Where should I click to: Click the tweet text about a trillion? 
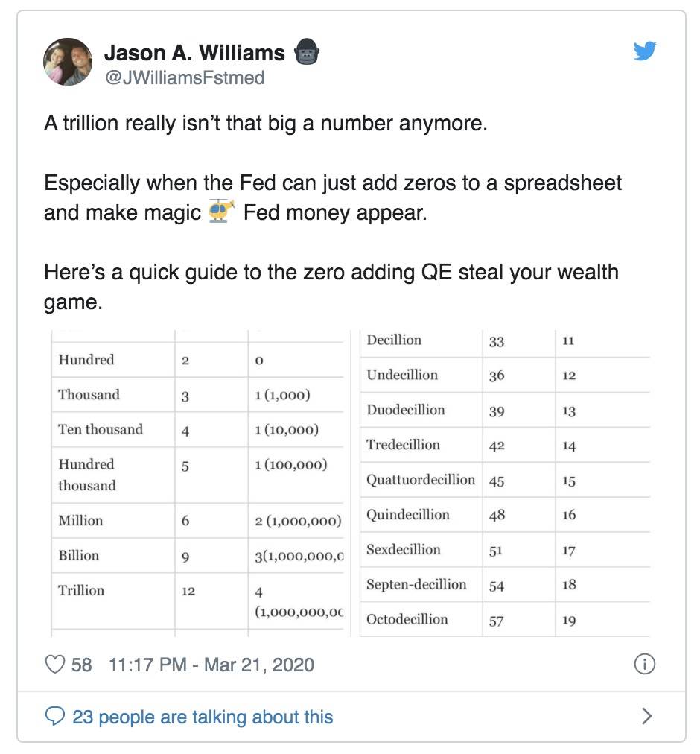click(x=266, y=123)
